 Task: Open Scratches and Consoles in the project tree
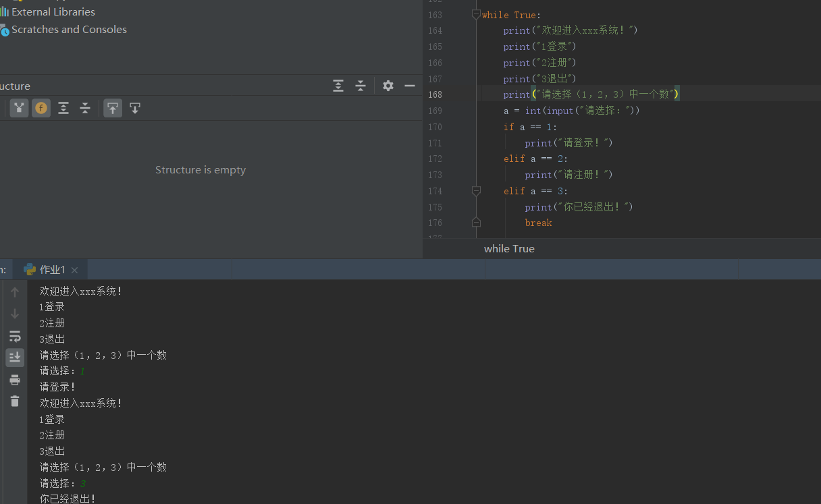click(x=69, y=29)
